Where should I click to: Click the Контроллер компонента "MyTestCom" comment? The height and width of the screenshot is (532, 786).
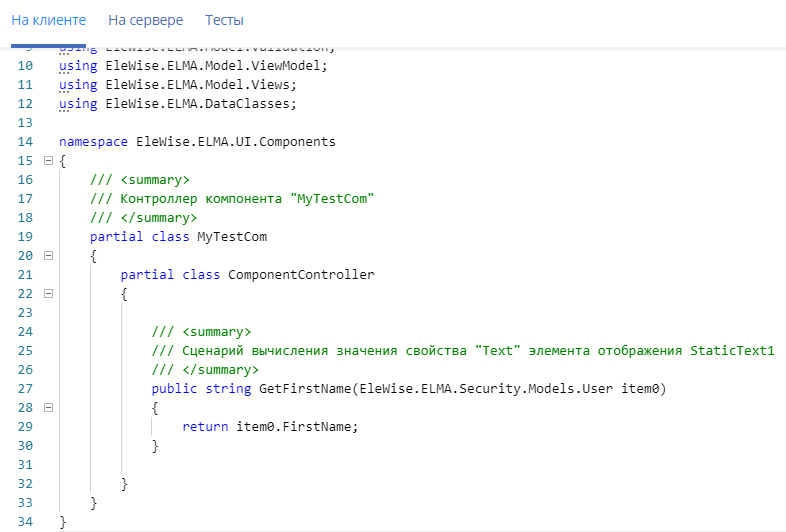click(x=232, y=199)
